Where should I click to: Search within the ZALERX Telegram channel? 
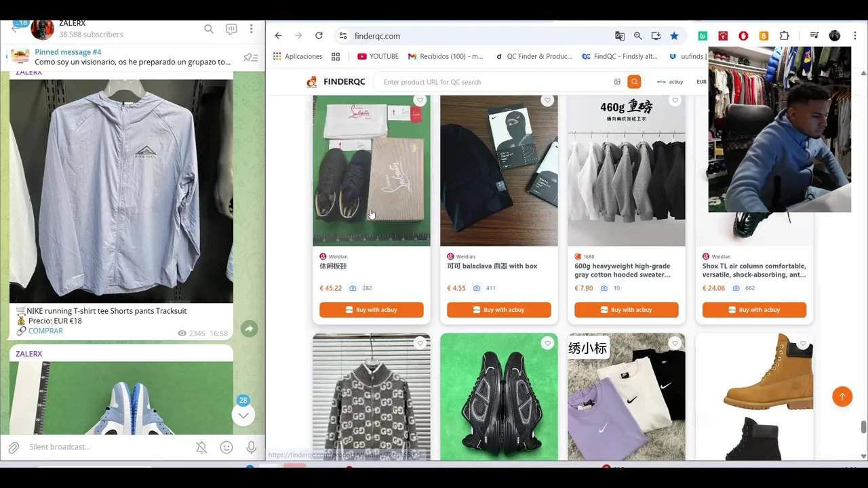click(209, 29)
